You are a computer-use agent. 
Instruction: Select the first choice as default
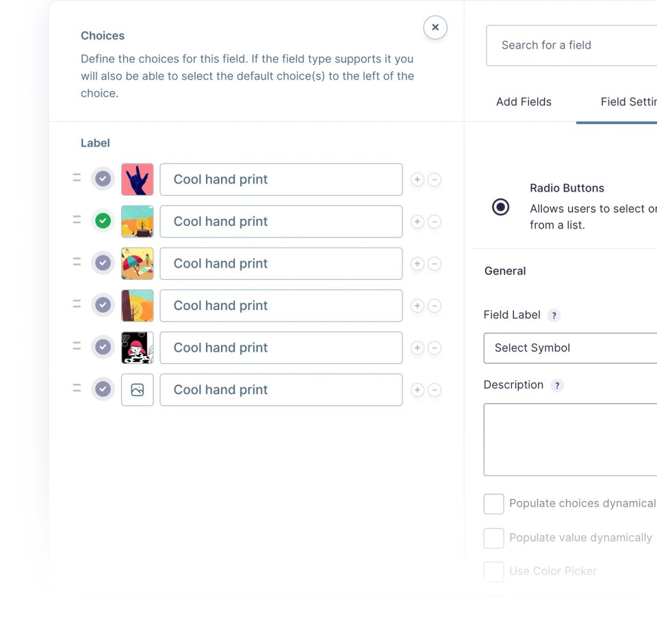[x=103, y=179]
